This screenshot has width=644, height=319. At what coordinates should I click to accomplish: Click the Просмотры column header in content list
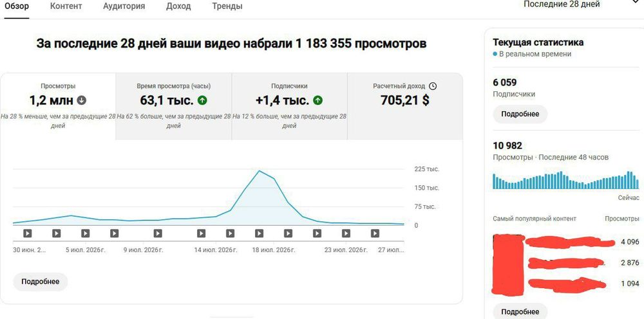(622, 219)
